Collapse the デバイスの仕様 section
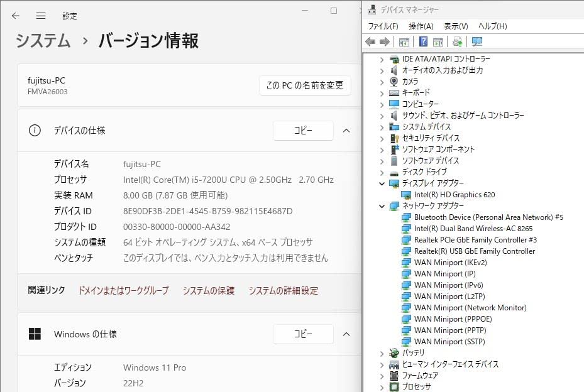584x392 pixels. [346, 130]
